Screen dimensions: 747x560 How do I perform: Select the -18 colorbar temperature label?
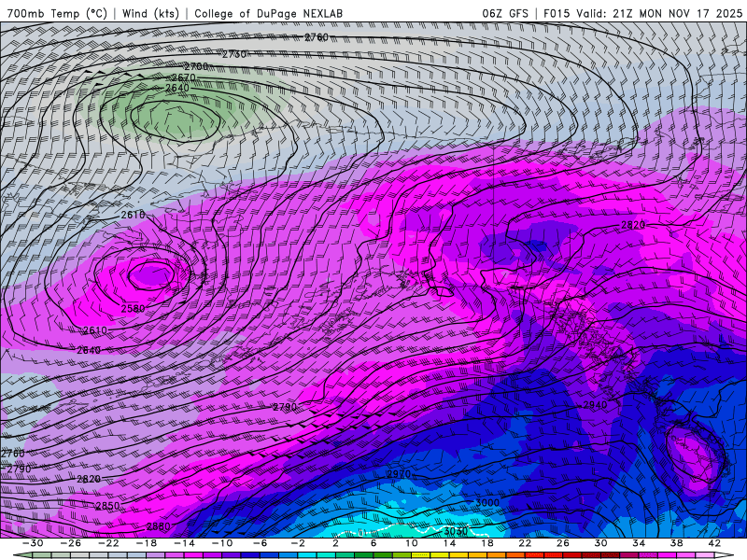tap(146, 543)
